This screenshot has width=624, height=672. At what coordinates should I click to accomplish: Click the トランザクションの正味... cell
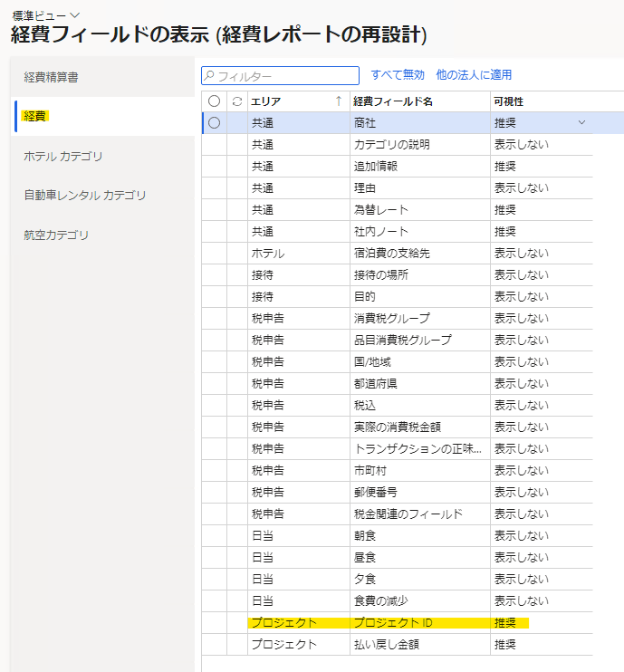click(420, 448)
